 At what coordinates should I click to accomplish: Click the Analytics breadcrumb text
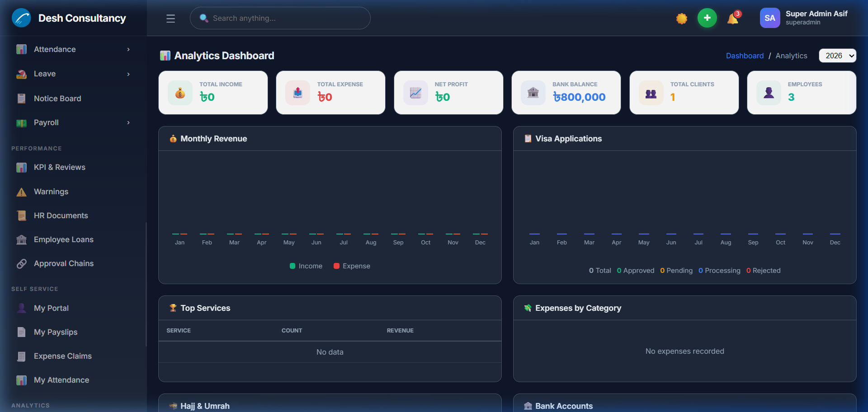pyautogui.click(x=791, y=56)
